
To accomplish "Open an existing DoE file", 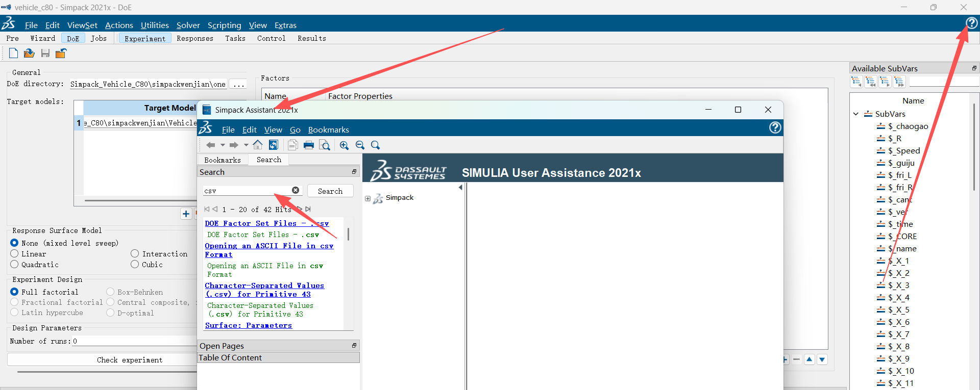I will 29,53.
